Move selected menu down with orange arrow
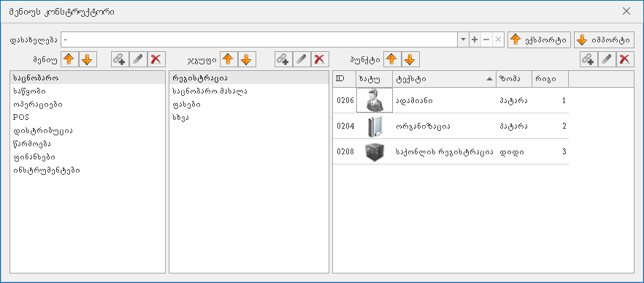Image resolution: width=644 pixels, height=283 pixels. click(88, 60)
